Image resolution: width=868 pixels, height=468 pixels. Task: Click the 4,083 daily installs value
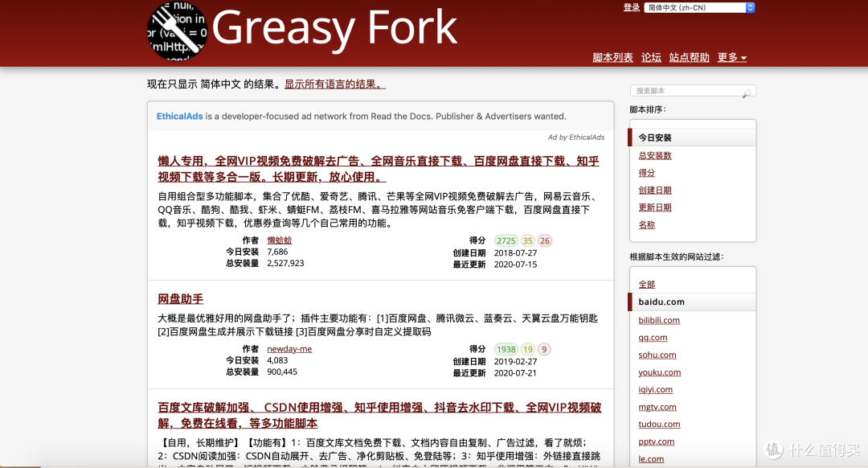(x=277, y=360)
